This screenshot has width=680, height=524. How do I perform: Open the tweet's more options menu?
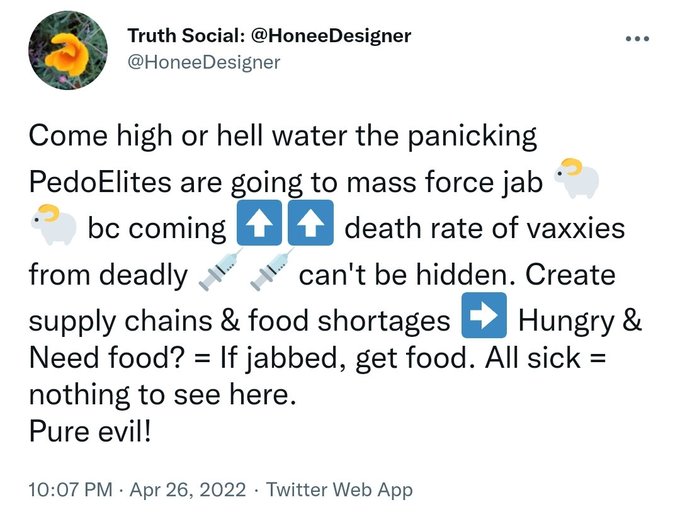636,39
